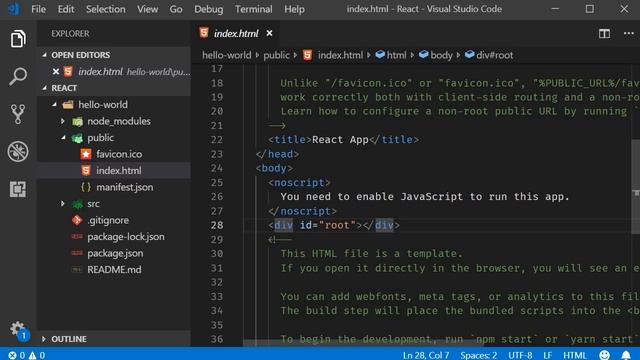Collapse the public folder

[x=63, y=138]
